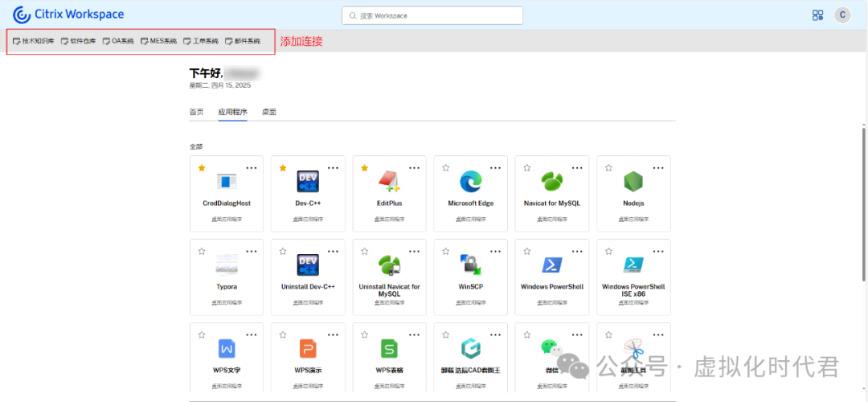Select the 应用程序 tab
The width and height of the screenshot is (868, 402).
coord(232,112)
